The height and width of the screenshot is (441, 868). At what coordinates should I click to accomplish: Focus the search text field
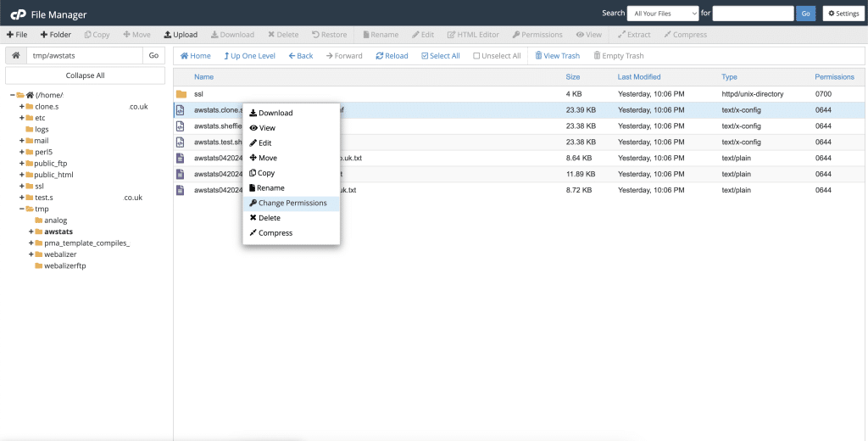coord(753,14)
